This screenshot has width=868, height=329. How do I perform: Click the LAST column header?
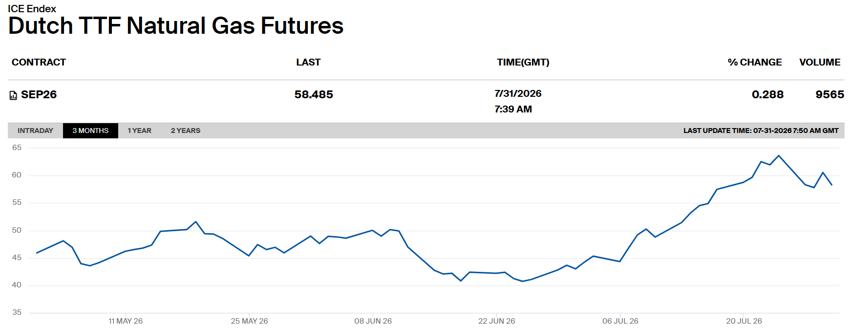[x=308, y=62]
